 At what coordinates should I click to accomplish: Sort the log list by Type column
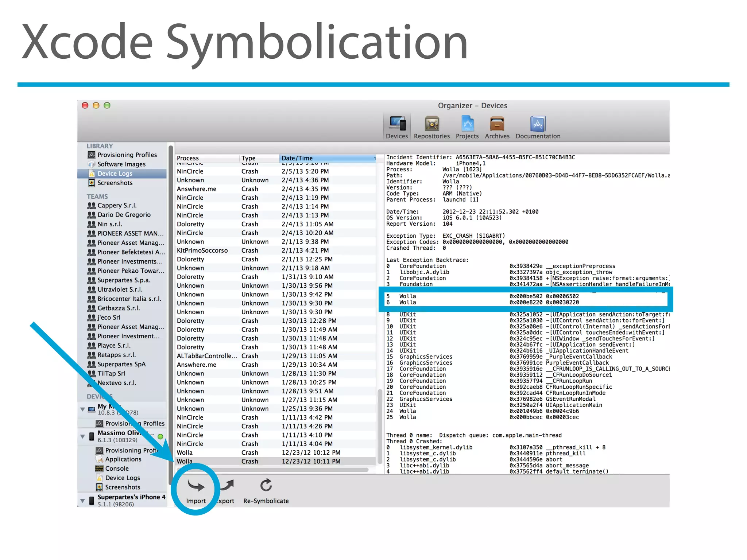coord(259,158)
